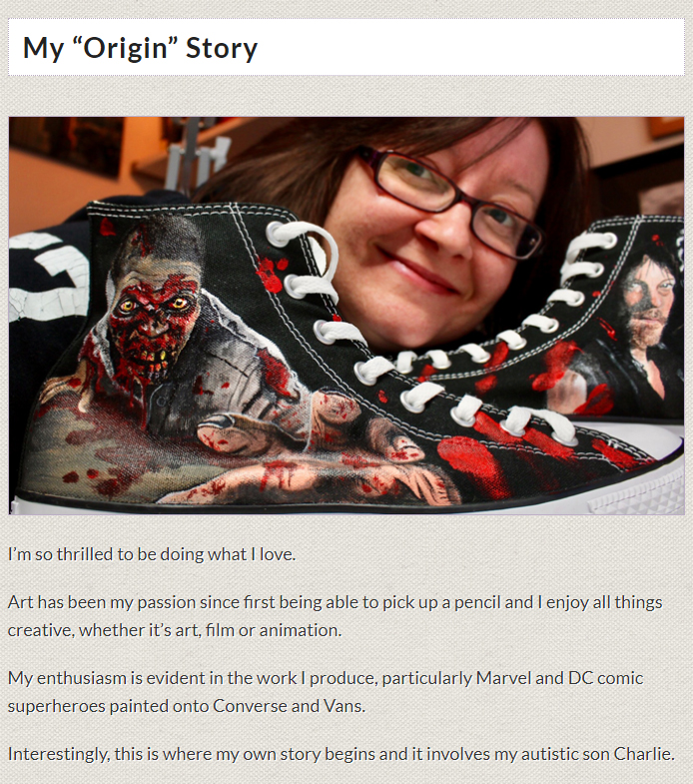
Task: Click the "My Origin Story" heading
Action: pyautogui.click(x=140, y=49)
